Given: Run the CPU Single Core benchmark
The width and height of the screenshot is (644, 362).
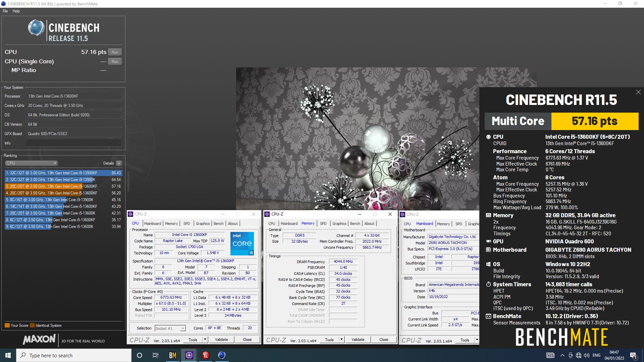Looking at the screenshot, I should [115, 62].
